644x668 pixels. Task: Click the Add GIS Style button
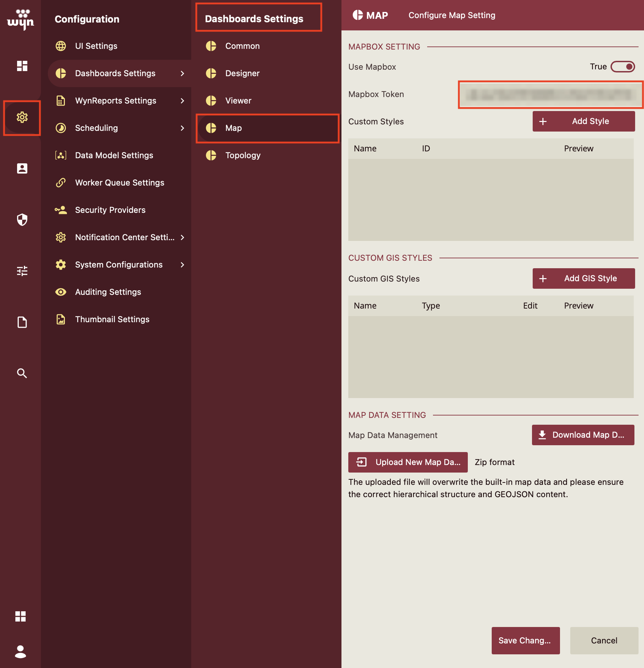click(584, 278)
